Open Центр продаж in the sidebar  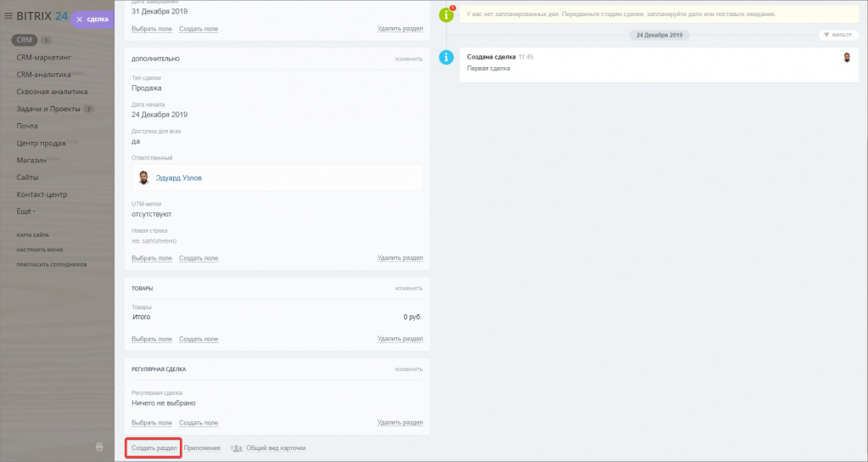[42, 143]
